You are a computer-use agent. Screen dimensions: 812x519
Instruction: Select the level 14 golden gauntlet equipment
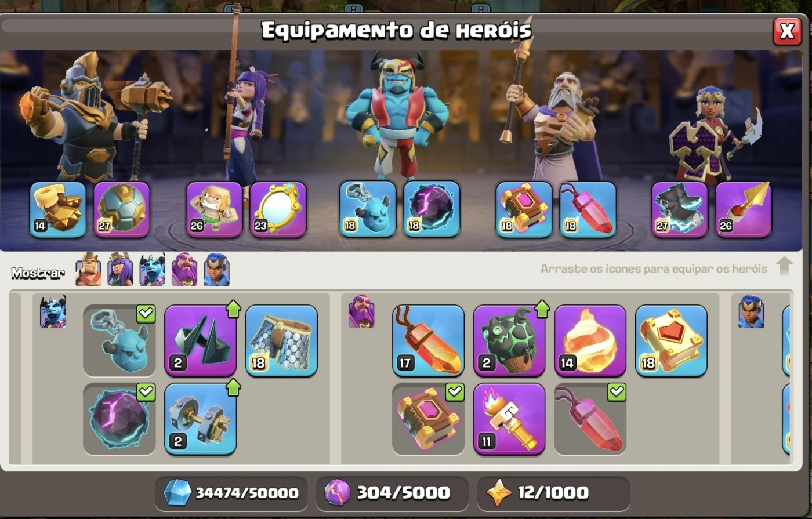(57, 209)
